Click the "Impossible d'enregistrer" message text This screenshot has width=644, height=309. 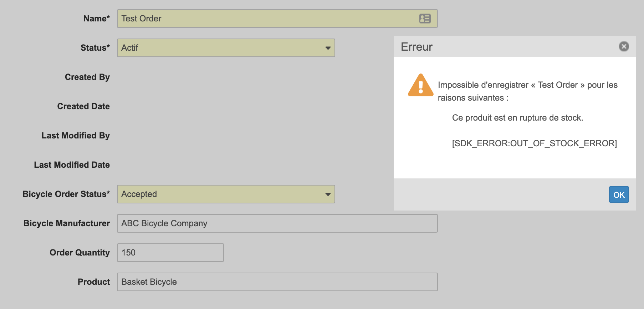[528, 91]
